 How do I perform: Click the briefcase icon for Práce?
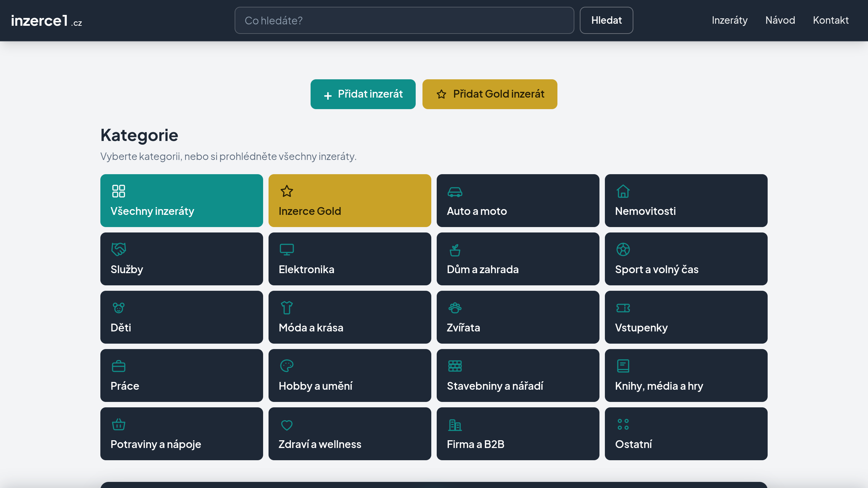(119, 366)
